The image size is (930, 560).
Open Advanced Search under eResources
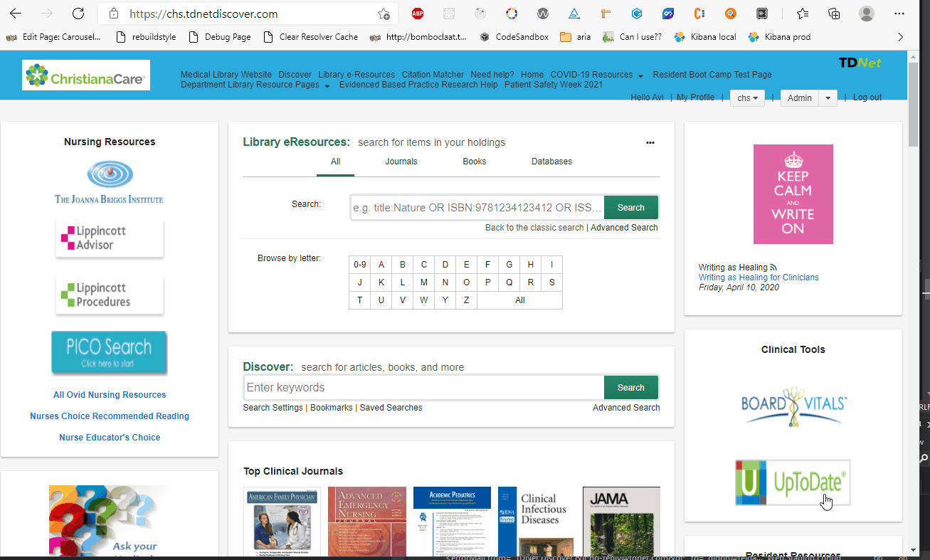[x=624, y=228]
